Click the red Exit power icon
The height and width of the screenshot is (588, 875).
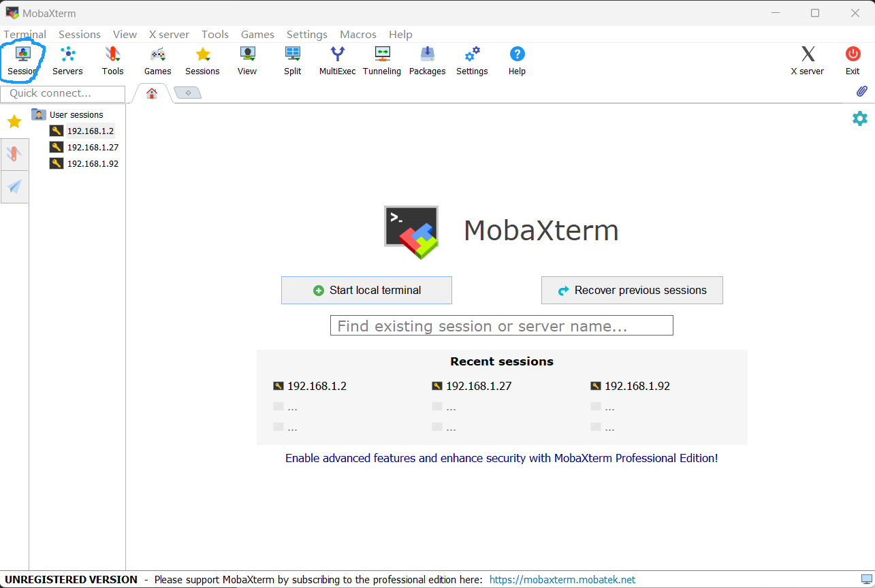853,61
